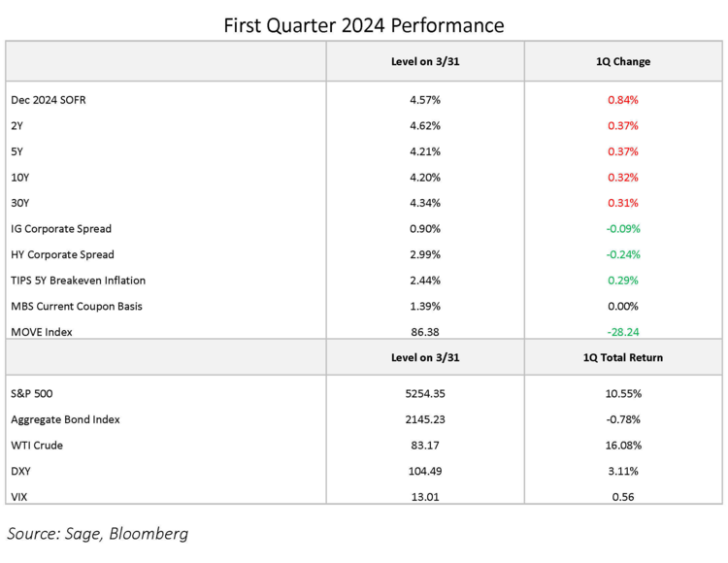Screen dimensions: 728x563
Task: Select TIPS 5Y Breakeven Inflation label
Action: [x=79, y=281]
